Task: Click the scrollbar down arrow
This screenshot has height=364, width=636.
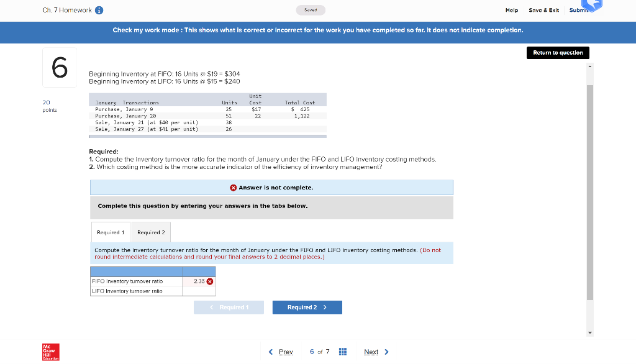Action: coord(589,332)
